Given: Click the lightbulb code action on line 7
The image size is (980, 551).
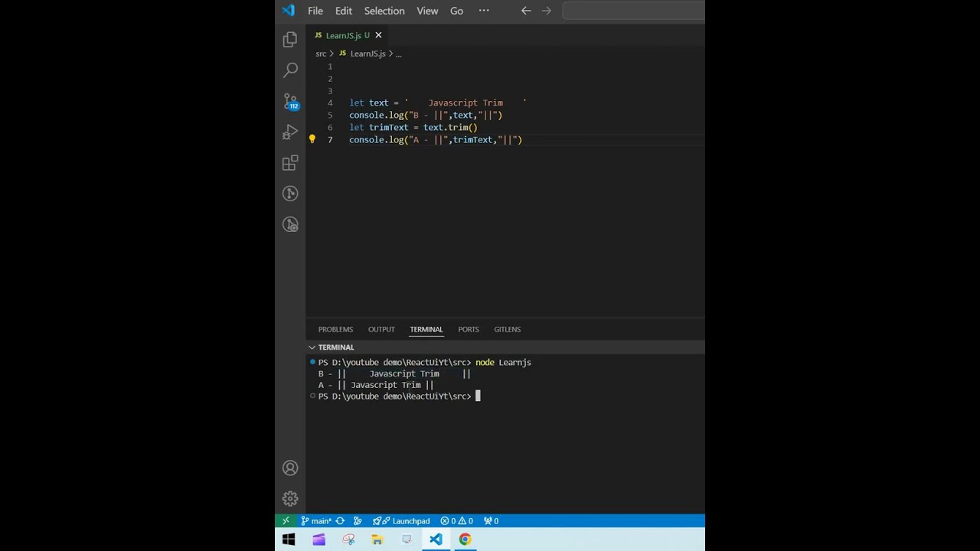Looking at the screenshot, I should pos(312,139).
